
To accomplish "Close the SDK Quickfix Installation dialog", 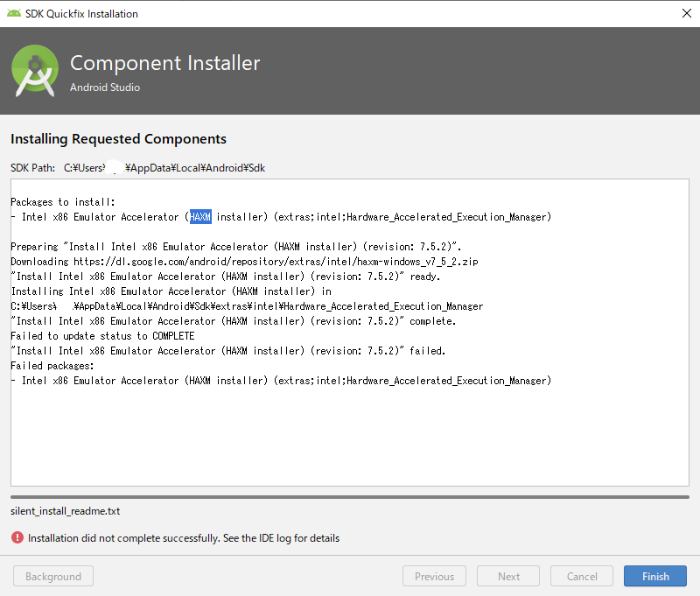I will coord(687,13).
